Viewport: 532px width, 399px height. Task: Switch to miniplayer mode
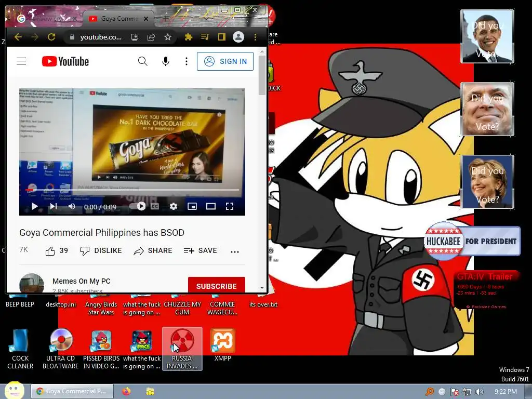192,206
